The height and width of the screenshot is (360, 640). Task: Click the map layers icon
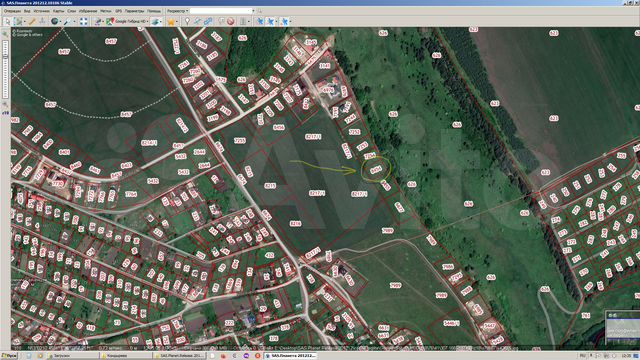pyautogui.click(x=155, y=21)
